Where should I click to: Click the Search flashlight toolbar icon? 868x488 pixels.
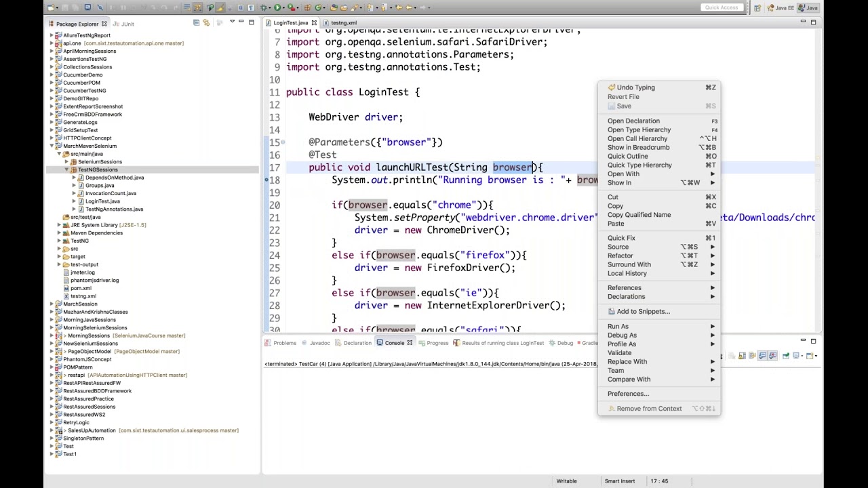tap(354, 7)
